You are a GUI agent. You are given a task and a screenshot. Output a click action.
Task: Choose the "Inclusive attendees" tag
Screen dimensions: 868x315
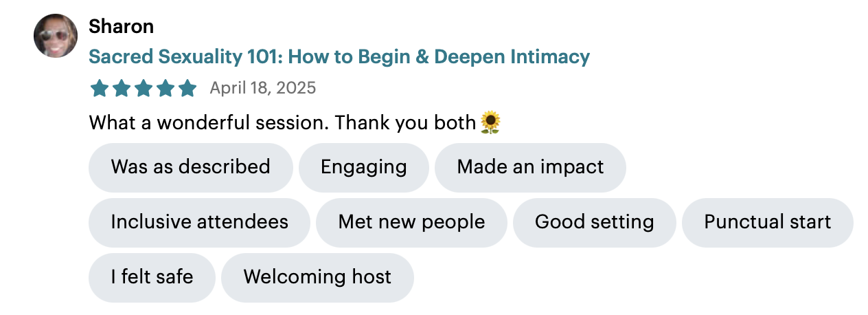click(x=200, y=222)
